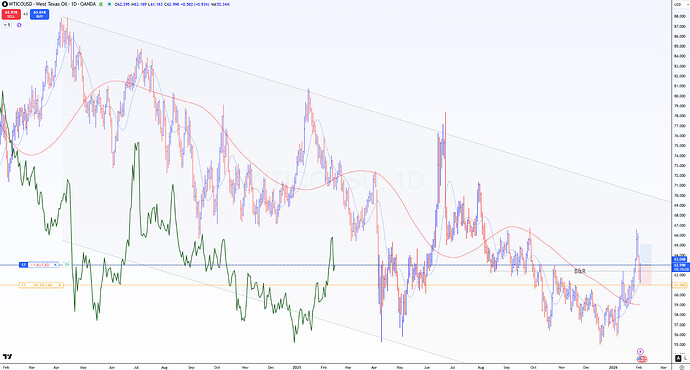Toggle the auto scale A button

[x=678, y=359]
